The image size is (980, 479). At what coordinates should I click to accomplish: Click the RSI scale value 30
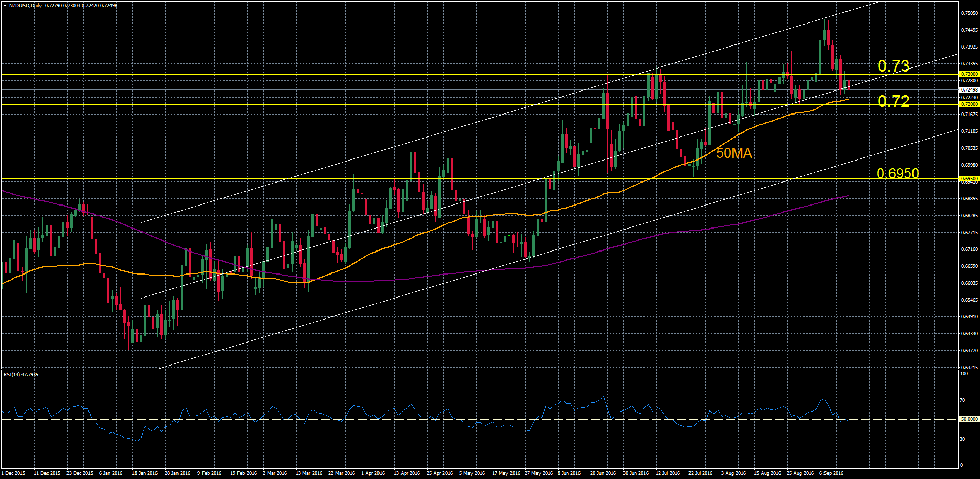tap(963, 439)
